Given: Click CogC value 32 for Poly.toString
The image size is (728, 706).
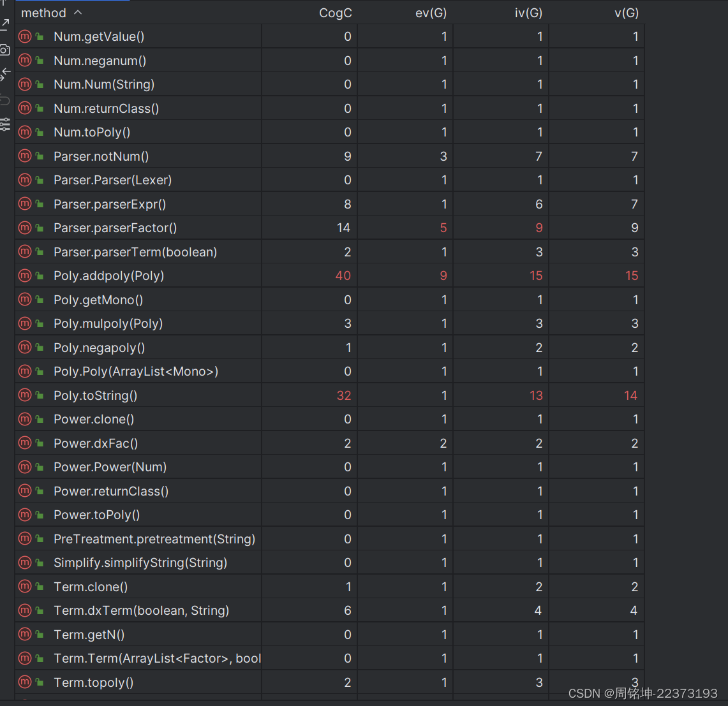Looking at the screenshot, I should click(343, 395).
